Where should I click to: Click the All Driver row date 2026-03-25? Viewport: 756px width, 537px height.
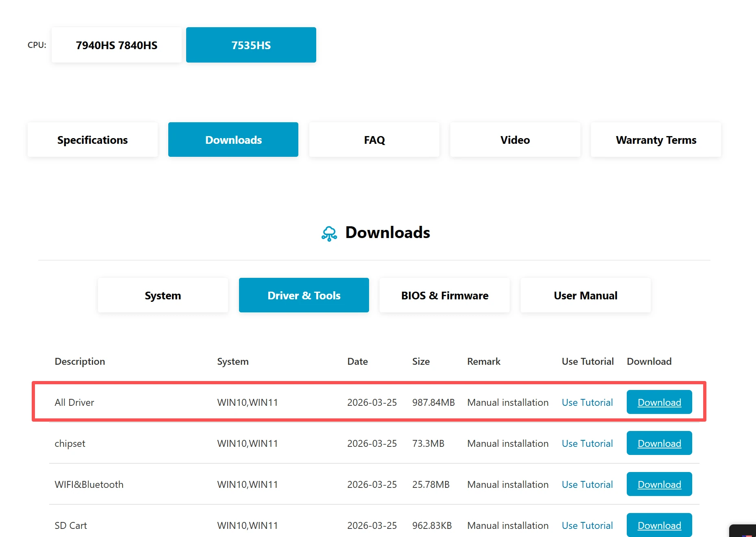(x=372, y=403)
